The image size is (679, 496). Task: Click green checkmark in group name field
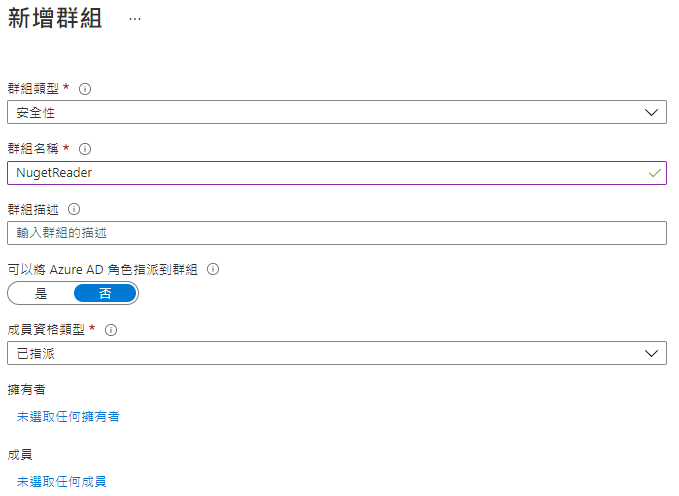tap(654, 173)
